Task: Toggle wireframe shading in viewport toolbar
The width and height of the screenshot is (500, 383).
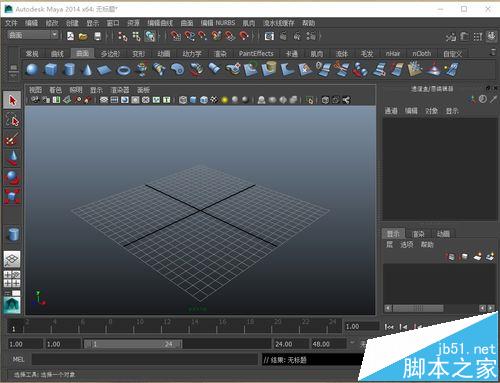Action: (183, 100)
